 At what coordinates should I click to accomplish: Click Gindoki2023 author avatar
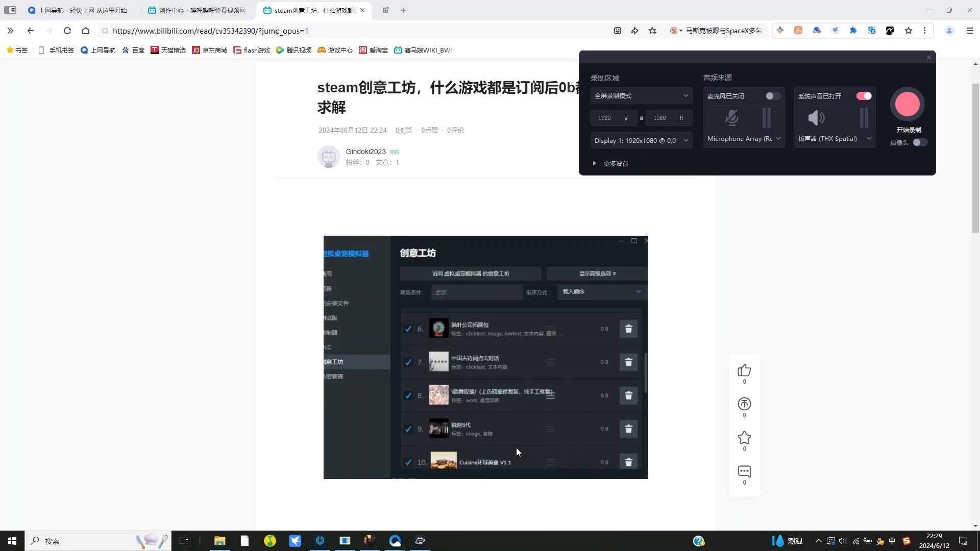click(329, 157)
